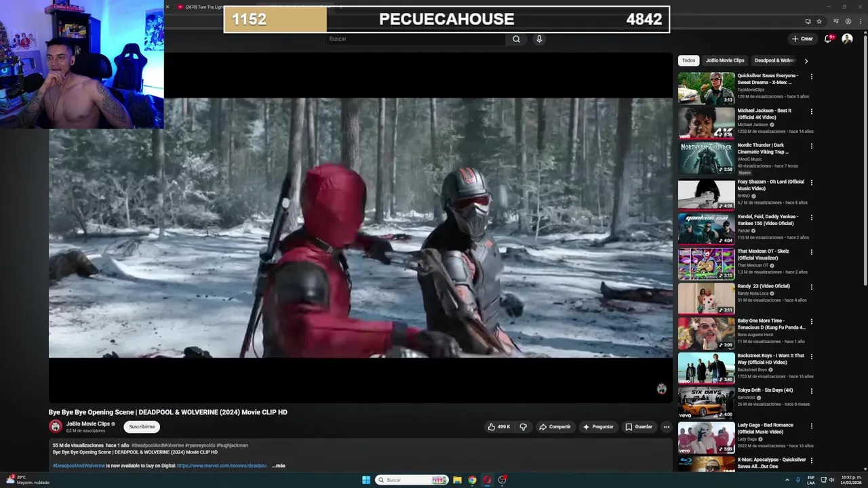
Task: Click the Crear button
Action: (802, 39)
